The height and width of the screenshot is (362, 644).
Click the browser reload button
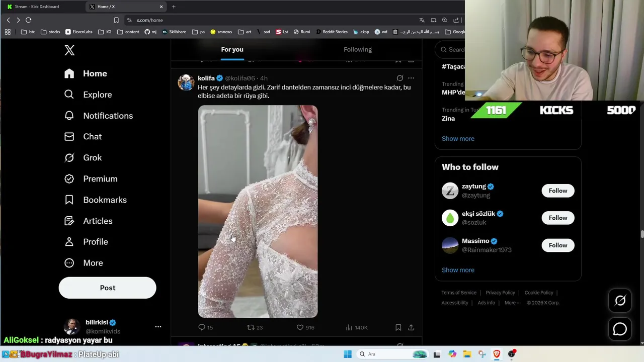point(28,20)
